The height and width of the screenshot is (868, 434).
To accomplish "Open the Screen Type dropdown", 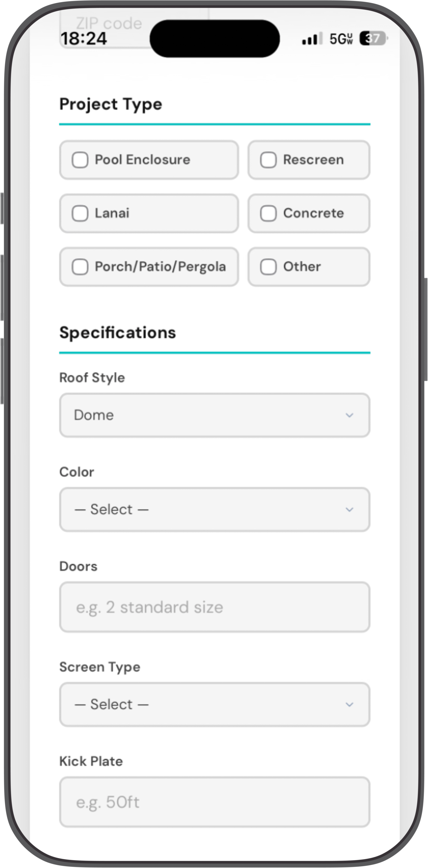I will click(x=214, y=704).
